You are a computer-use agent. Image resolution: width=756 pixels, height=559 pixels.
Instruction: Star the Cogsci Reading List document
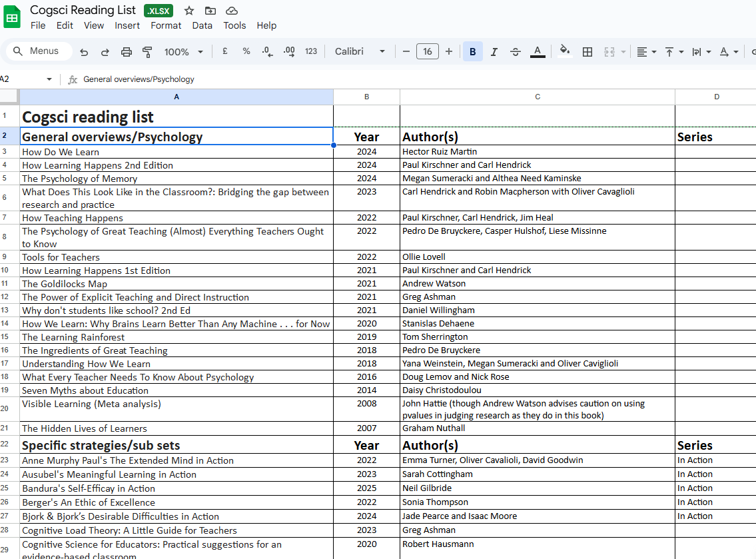pos(189,11)
